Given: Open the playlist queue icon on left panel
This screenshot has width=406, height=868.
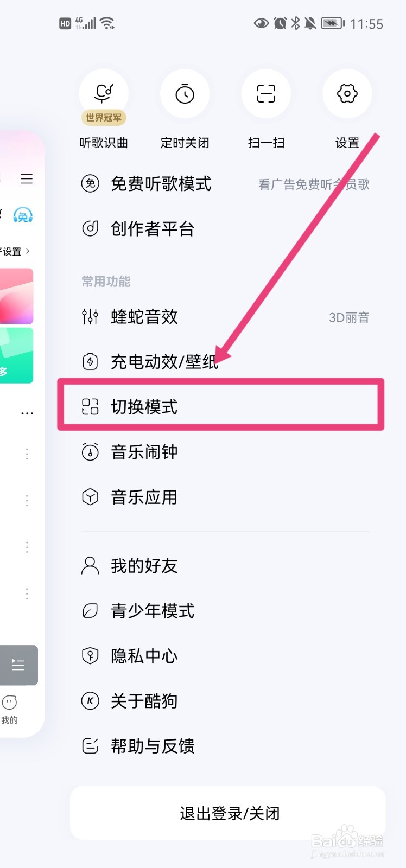Looking at the screenshot, I should pyautogui.click(x=18, y=665).
